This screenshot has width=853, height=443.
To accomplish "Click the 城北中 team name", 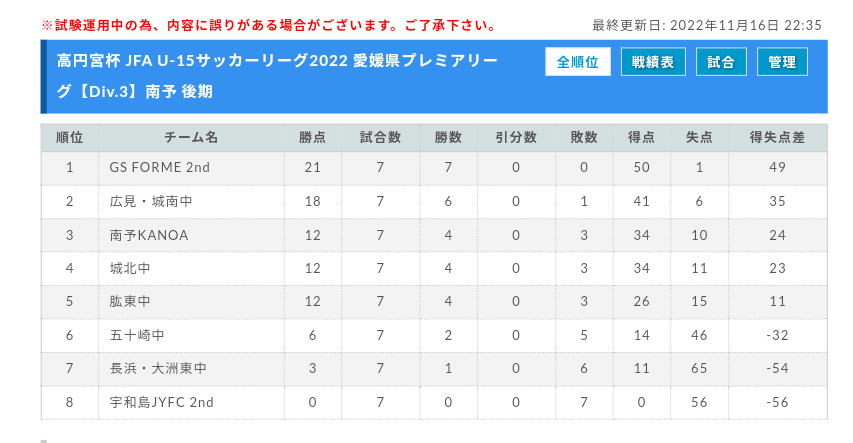I will click(130, 268).
